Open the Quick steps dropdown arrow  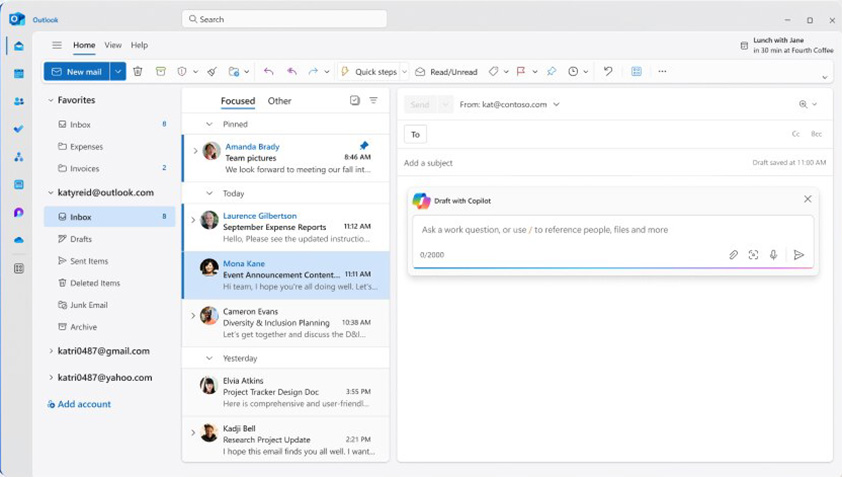point(404,71)
